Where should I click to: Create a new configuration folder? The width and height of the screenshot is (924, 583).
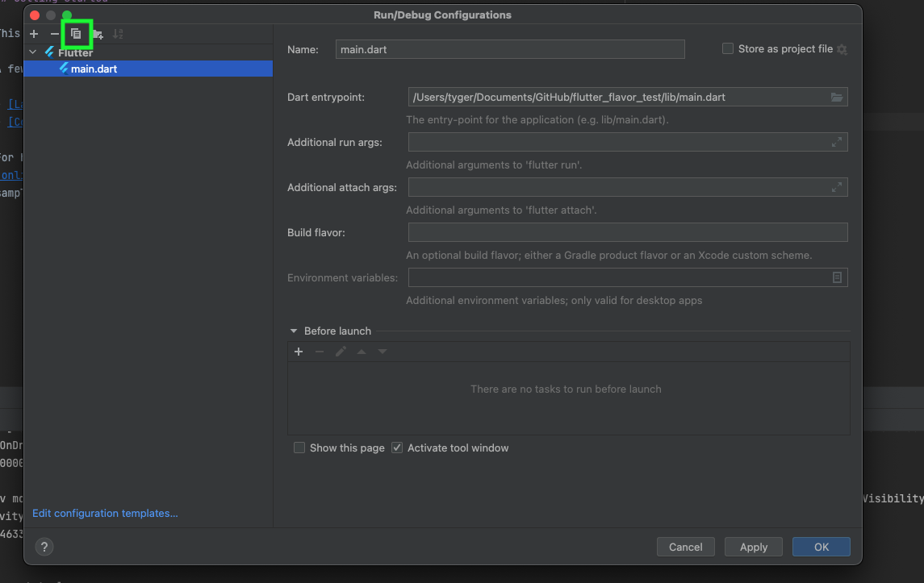click(x=98, y=34)
